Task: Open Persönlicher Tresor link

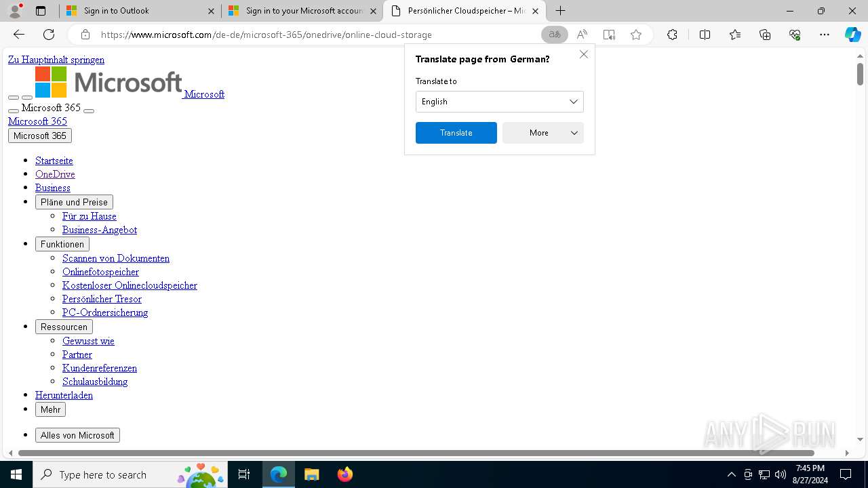Action: pyautogui.click(x=102, y=299)
